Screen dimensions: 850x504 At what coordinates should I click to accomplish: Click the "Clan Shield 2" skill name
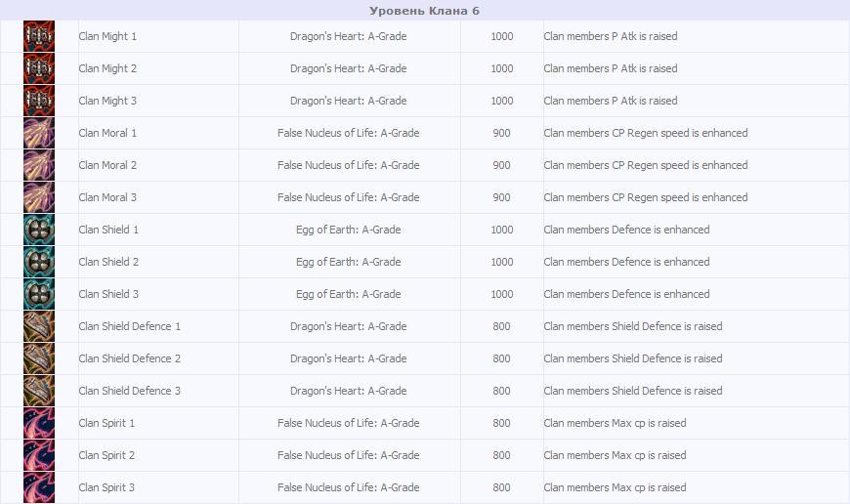[108, 262]
